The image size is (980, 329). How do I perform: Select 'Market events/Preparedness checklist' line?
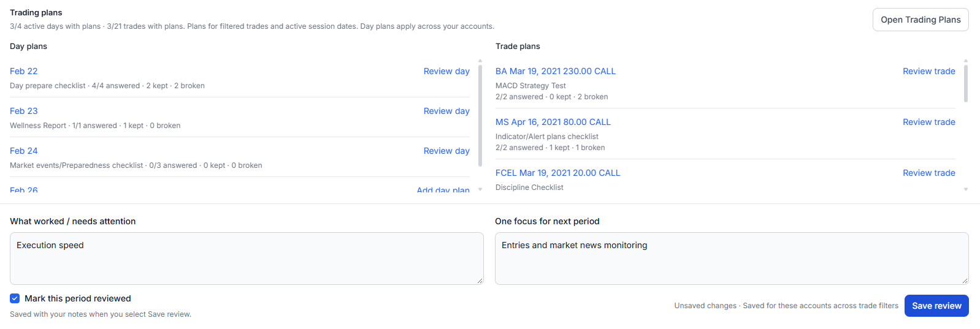coord(136,165)
